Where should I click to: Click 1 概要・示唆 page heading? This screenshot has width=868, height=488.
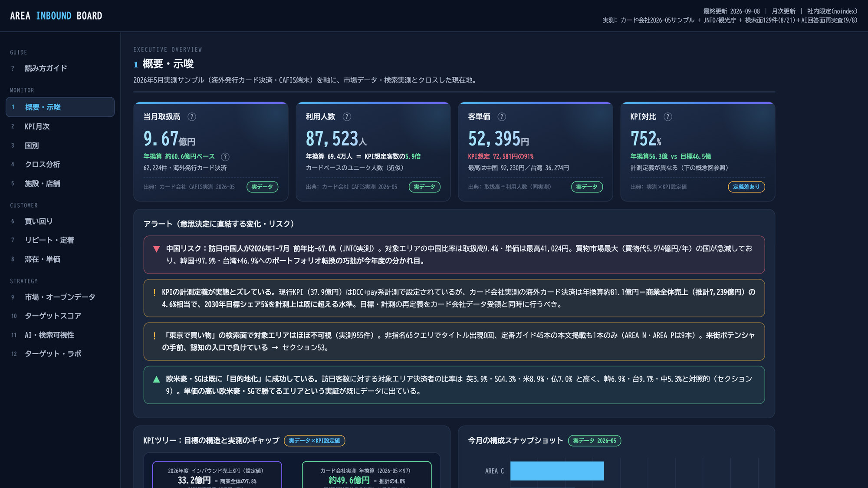pos(164,64)
